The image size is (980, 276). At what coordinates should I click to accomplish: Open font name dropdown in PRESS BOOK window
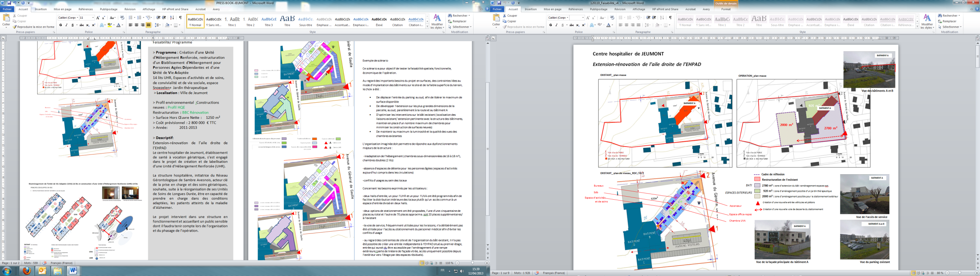[78, 17]
